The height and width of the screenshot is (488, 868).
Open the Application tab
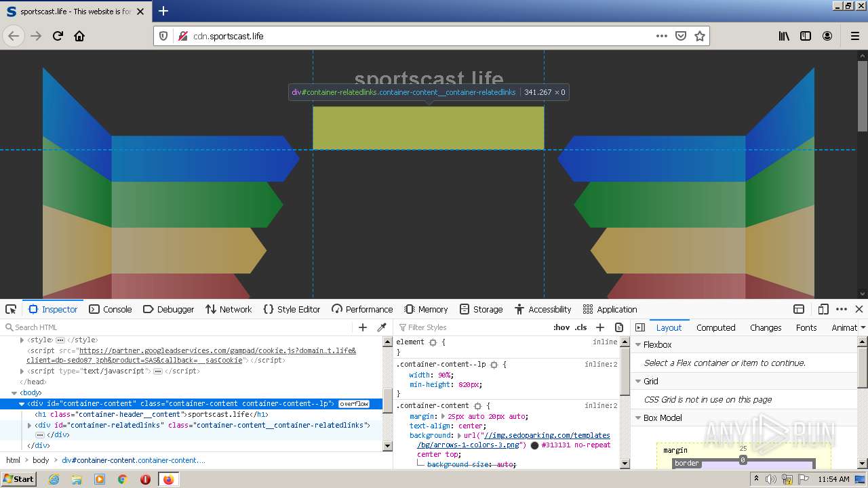click(610, 309)
